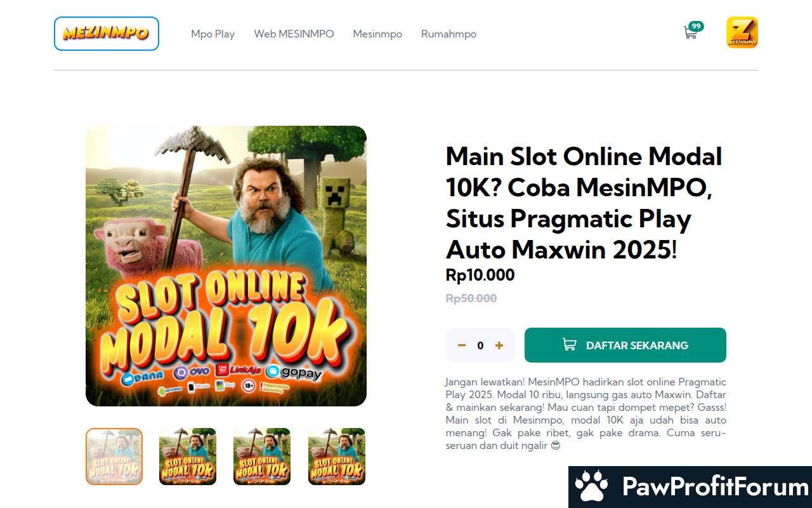This screenshot has width=812, height=508.
Task: Click the DAFTAR SEKARANG button
Action: pos(625,345)
